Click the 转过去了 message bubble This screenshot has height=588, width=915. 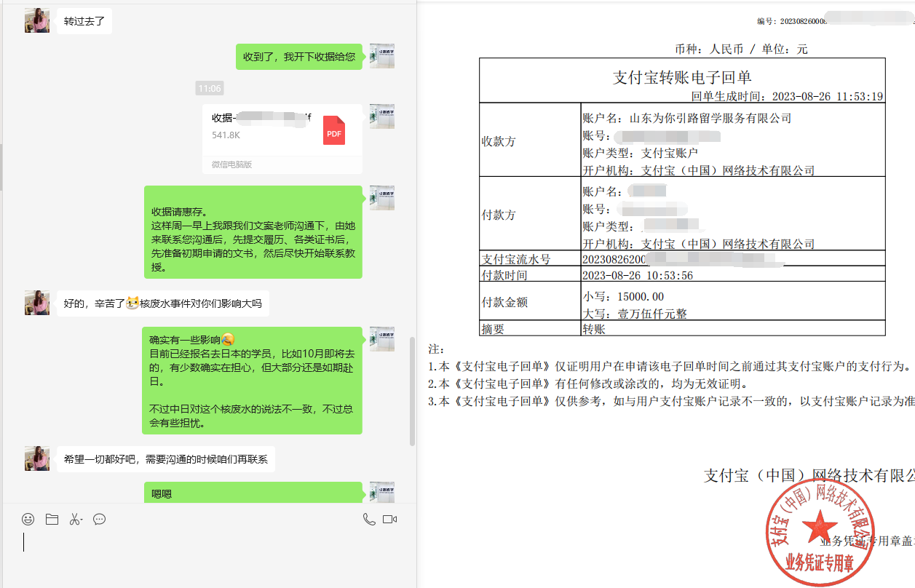point(84,21)
